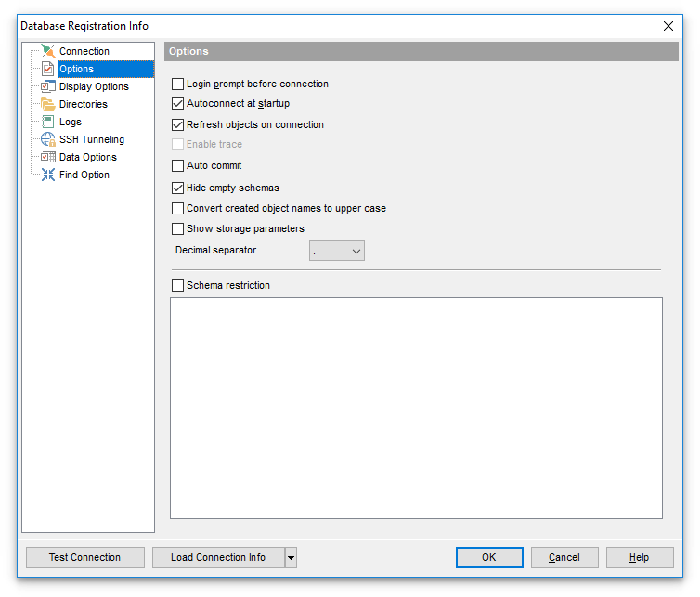Click Load Connection Info button
Image resolution: width=700 pixels, height=597 pixels.
point(218,558)
